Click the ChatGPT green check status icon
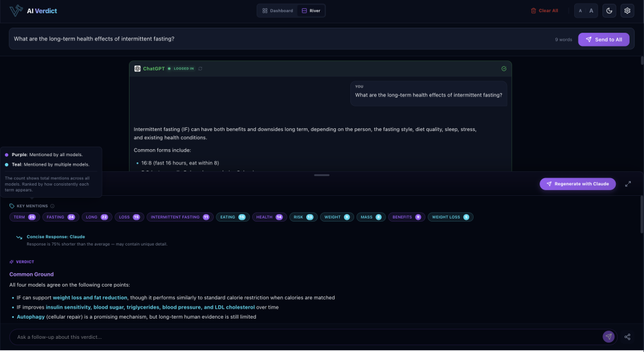 point(504,69)
